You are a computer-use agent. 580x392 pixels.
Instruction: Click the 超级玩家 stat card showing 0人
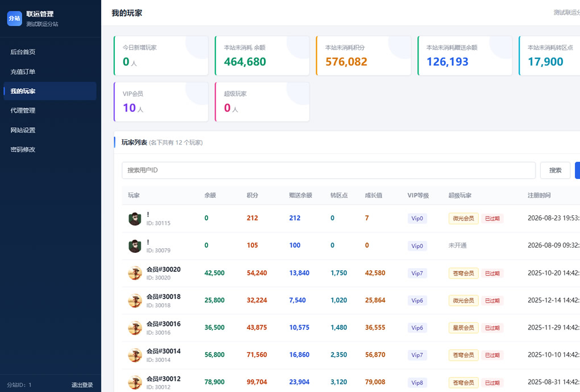(262, 102)
